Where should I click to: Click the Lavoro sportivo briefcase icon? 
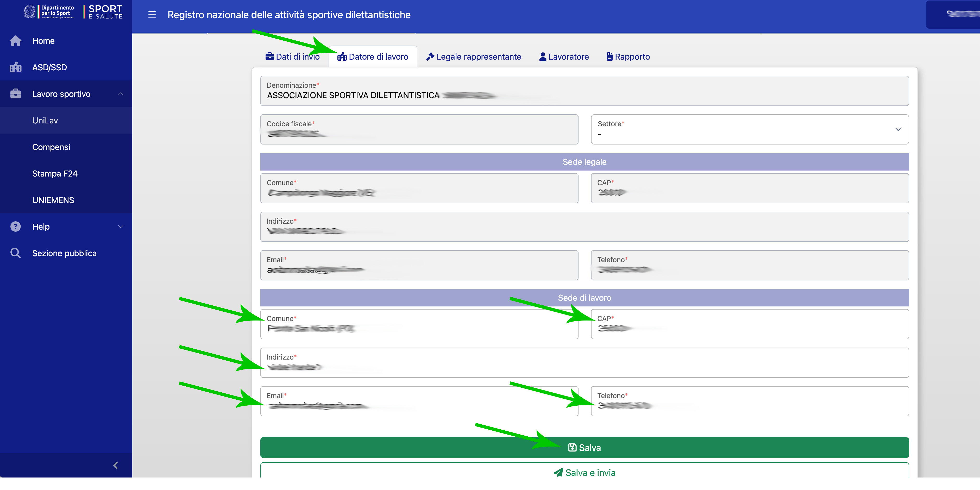pos(16,94)
